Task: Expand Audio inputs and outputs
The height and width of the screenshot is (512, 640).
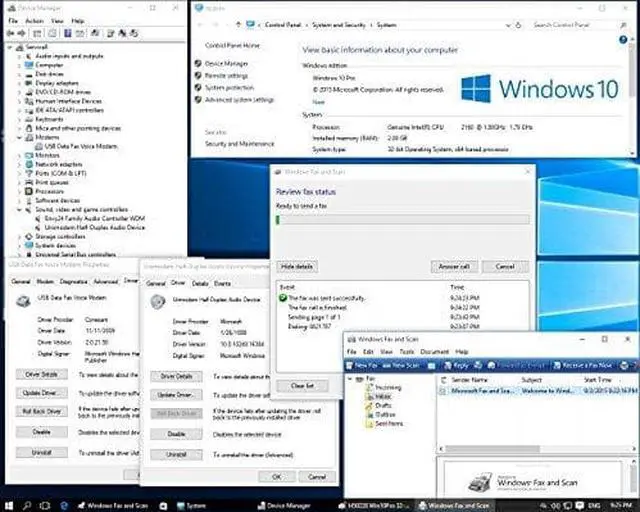Action: click(19, 56)
